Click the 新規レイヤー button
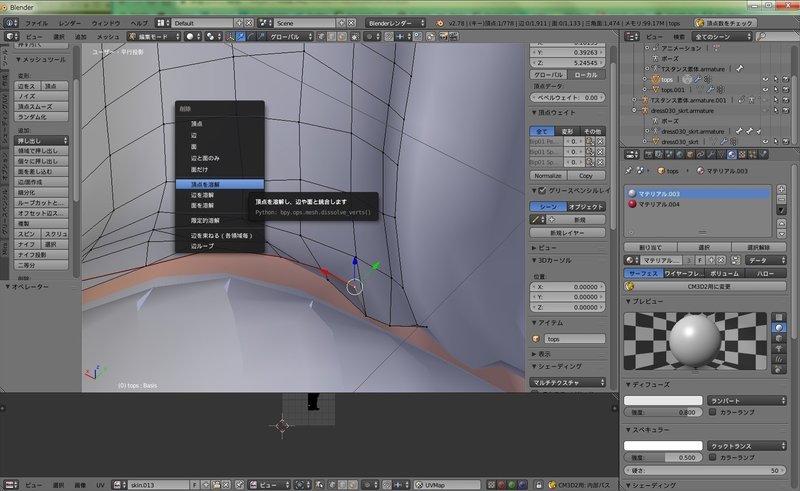 click(x=567, y=233)
